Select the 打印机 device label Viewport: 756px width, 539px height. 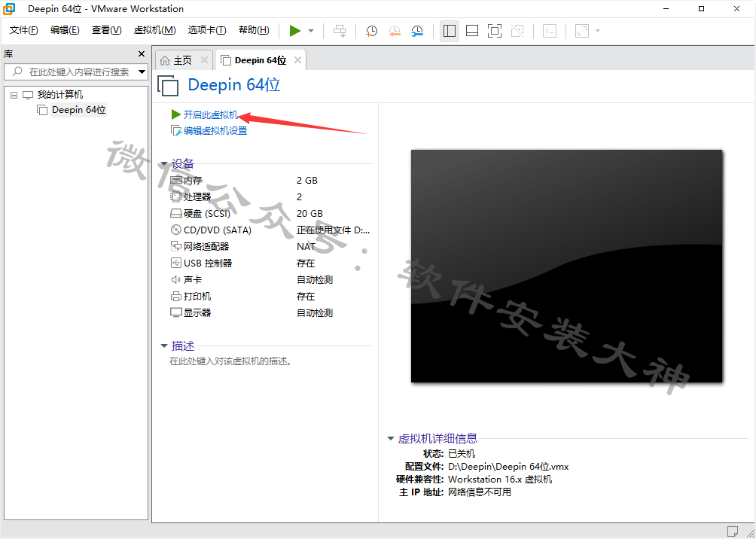click(x=197, y=296)
